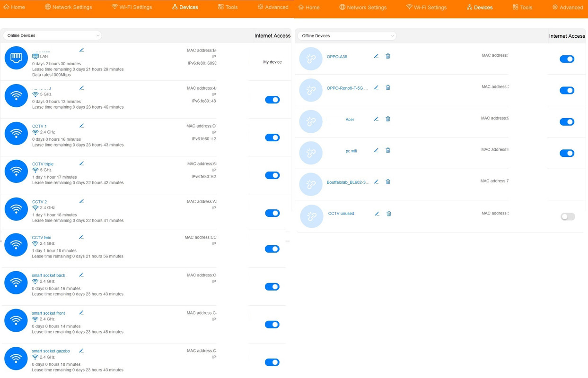Click the wired LAN device icon

pyautogui.click(x=16, y=58)
